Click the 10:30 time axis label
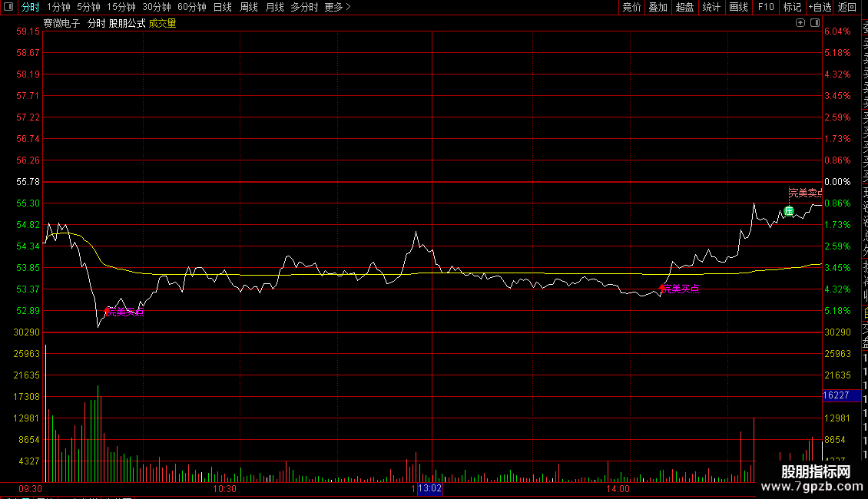 coord(224,489)
